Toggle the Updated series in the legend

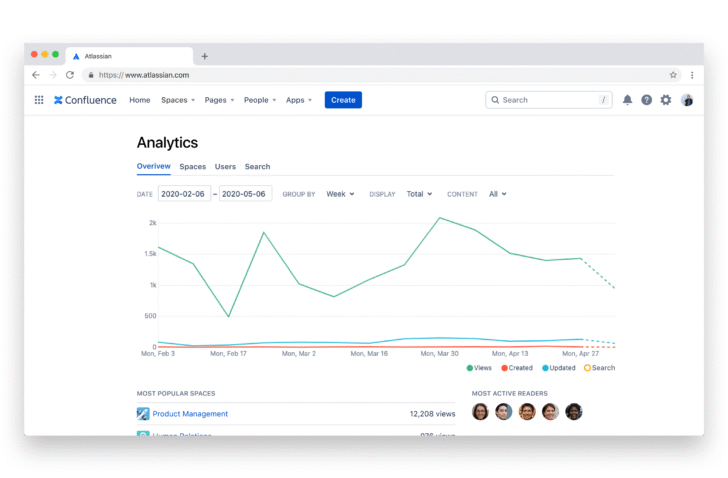pos(559,368)
